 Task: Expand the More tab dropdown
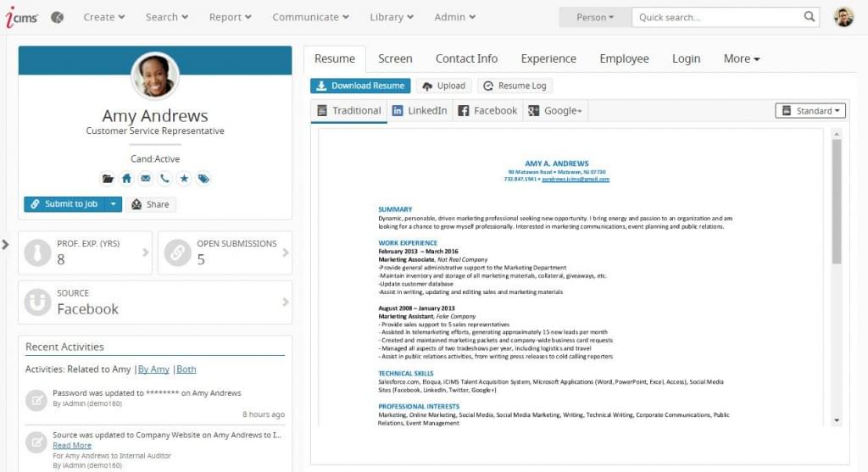pyautogui.click(x=742, y=58)
